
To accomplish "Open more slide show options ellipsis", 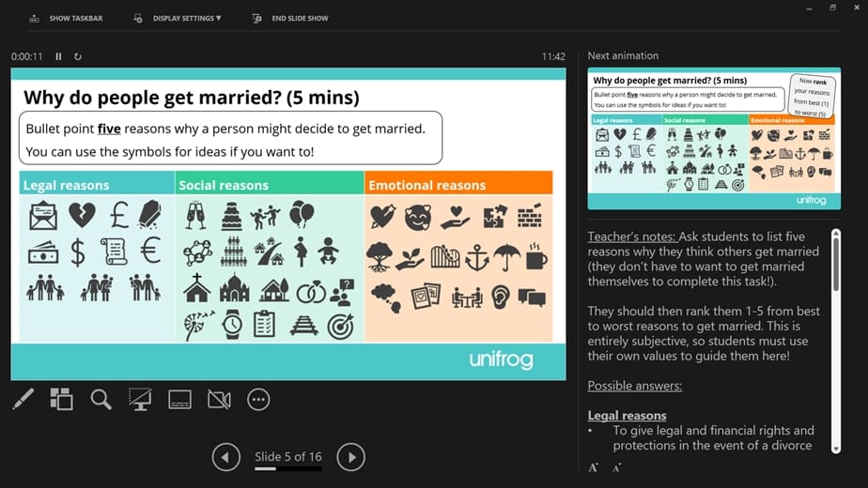I will click(258, 400).
